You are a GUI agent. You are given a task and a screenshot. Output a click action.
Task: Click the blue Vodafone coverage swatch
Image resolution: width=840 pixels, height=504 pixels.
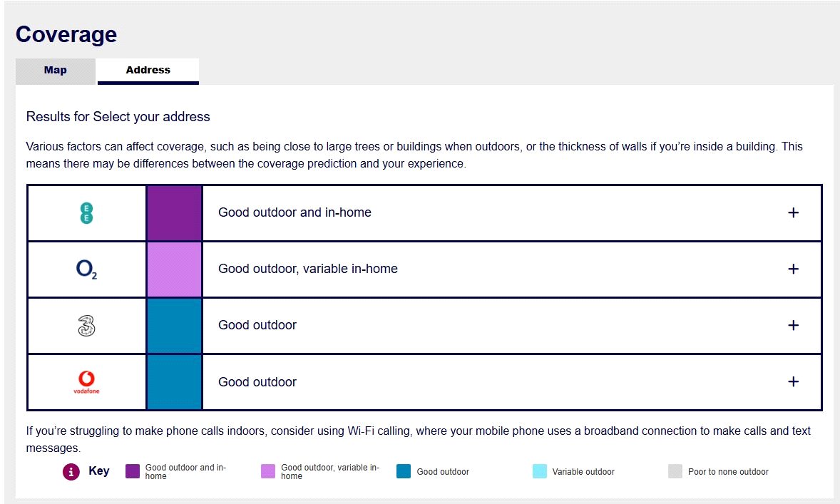coord(174,381)
